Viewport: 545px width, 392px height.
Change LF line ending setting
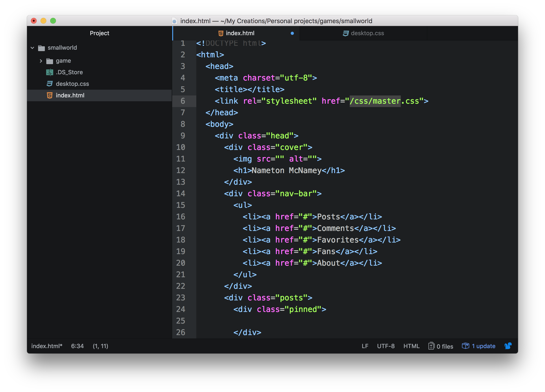coord(365,346)
